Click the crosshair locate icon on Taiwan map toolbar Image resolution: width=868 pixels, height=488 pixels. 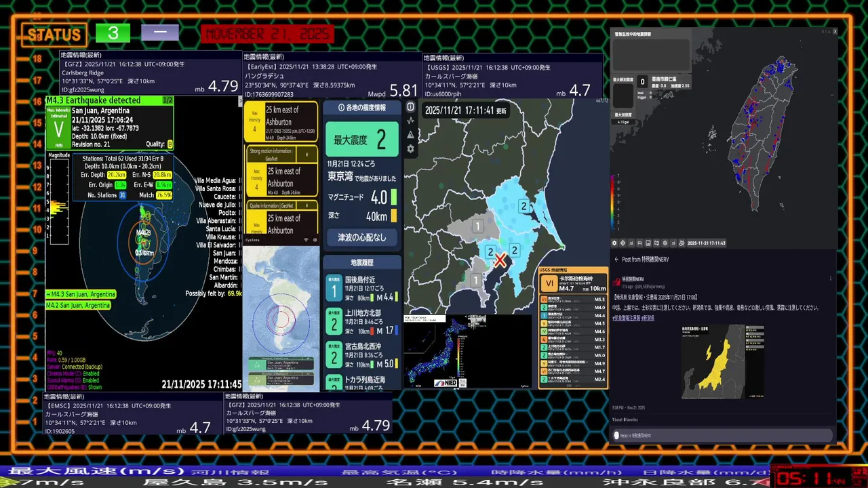623,243
